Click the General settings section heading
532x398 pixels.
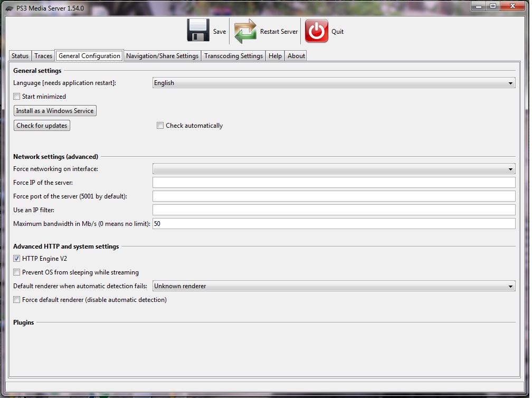[37, 71]
